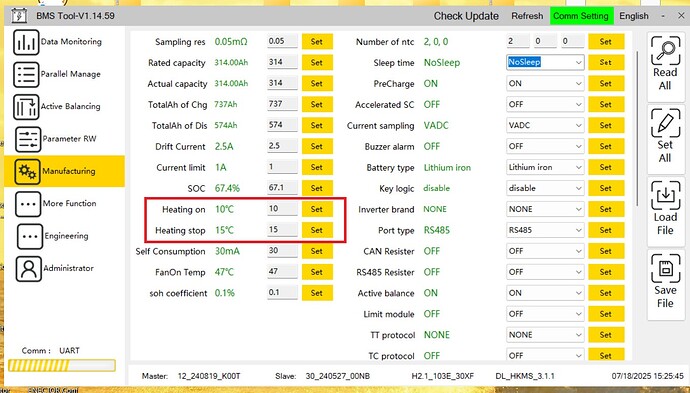Viewport: 690px width, 393px height.
Task: Click the Slave 30_240527_00NB text
Action: [323, 376]
